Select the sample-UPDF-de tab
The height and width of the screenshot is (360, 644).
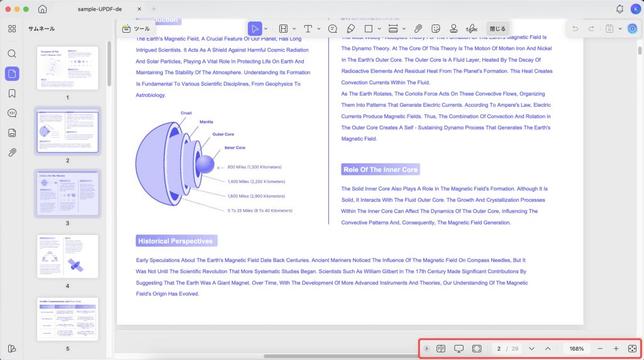(x=99, y=9)
